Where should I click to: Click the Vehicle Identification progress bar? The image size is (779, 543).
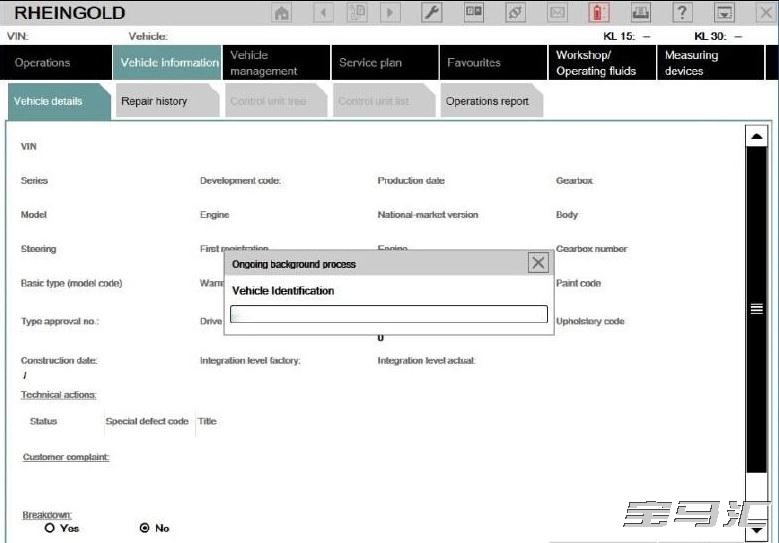pyautogui.click(x=389, y=314)
